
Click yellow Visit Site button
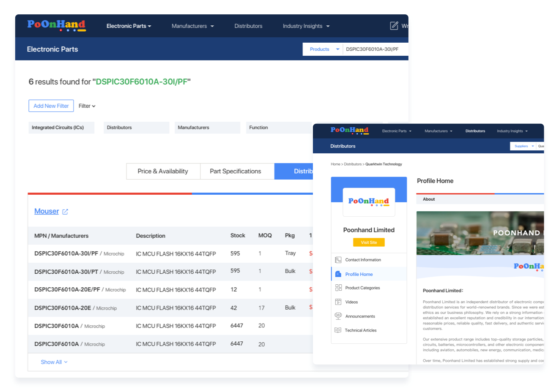coord(369,242)
